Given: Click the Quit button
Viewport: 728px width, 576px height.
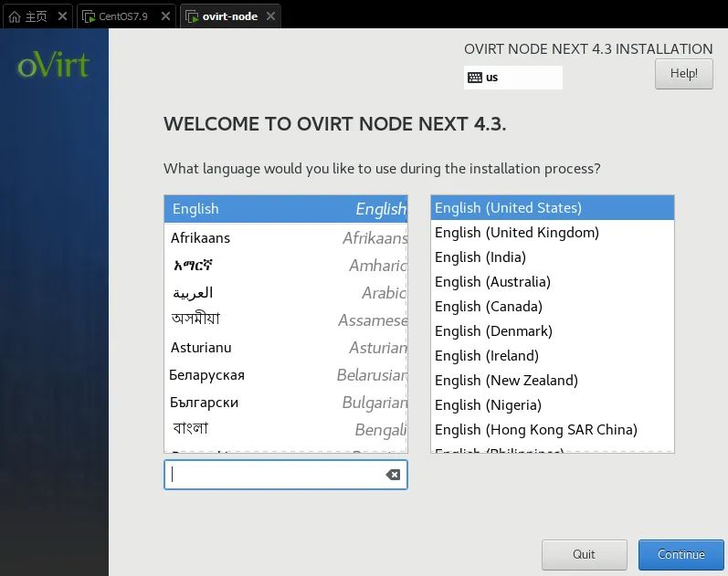Looking at the screenshot, I should (x=584, y=554).
